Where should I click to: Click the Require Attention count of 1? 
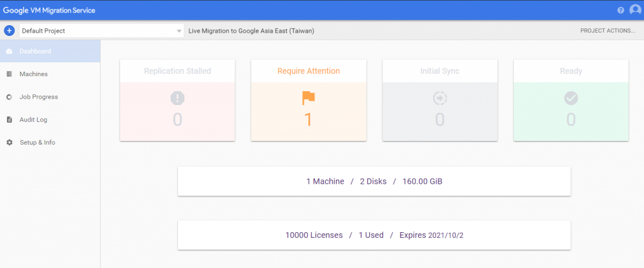tap(308, 120)
